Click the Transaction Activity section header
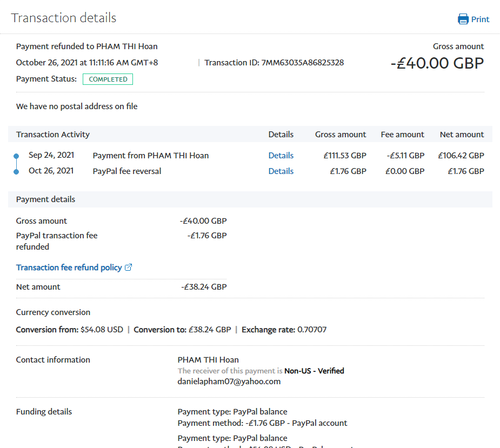Viewport: 500px width, 448px height. [x=53, y=135]
